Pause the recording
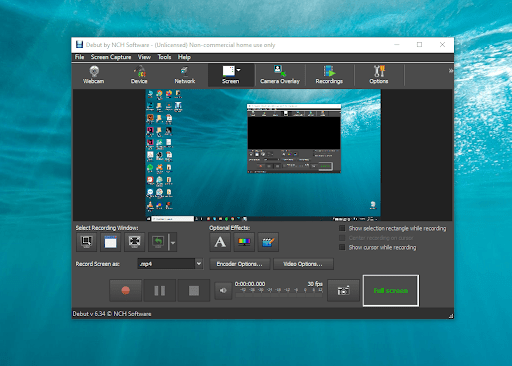 tap(160, 290)
